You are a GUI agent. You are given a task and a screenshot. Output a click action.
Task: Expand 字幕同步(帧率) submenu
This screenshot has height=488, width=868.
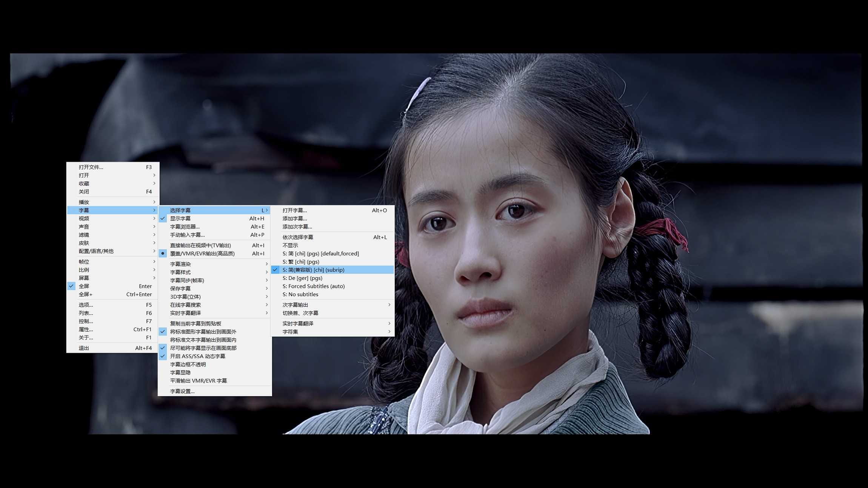(214, 280)
